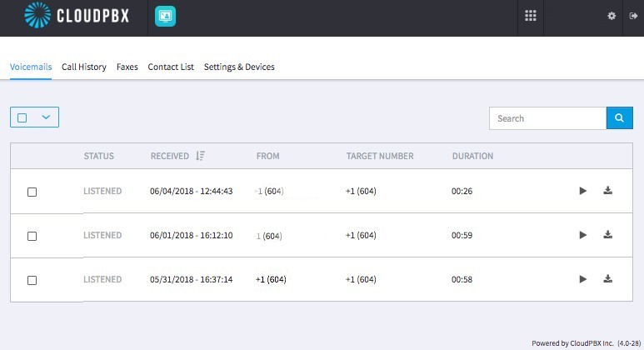Screen dimensions: 644x350
Task: Download the 06/04/2018 voicemail
Action: click(608, 190)
